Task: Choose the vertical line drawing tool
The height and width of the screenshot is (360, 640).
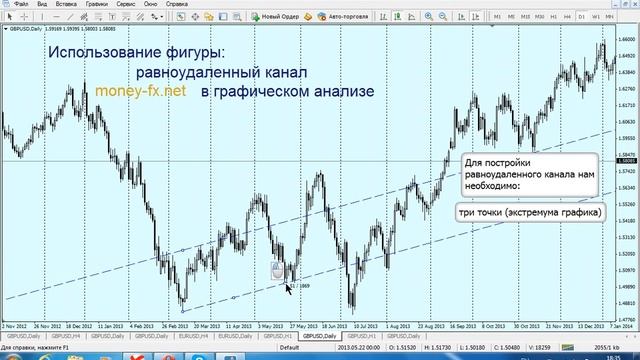Action: (41, 17)
